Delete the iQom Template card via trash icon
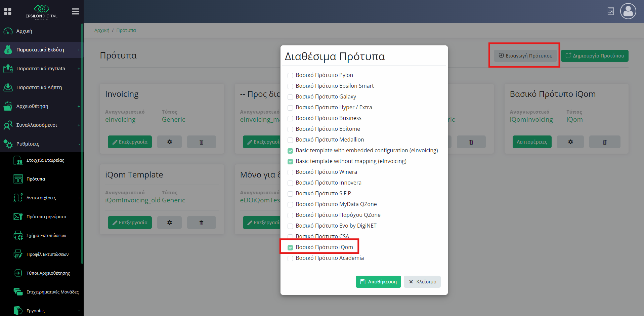 tap(201, 223)
